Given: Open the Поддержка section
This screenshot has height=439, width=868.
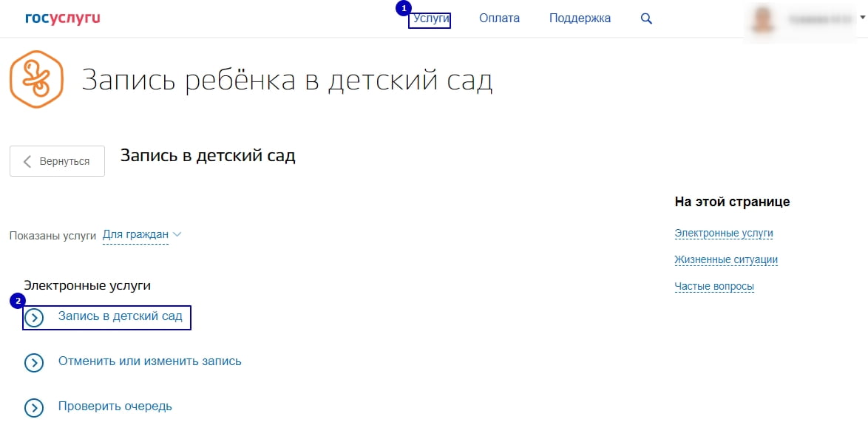Looking at the screenshot, I should 580,18.
